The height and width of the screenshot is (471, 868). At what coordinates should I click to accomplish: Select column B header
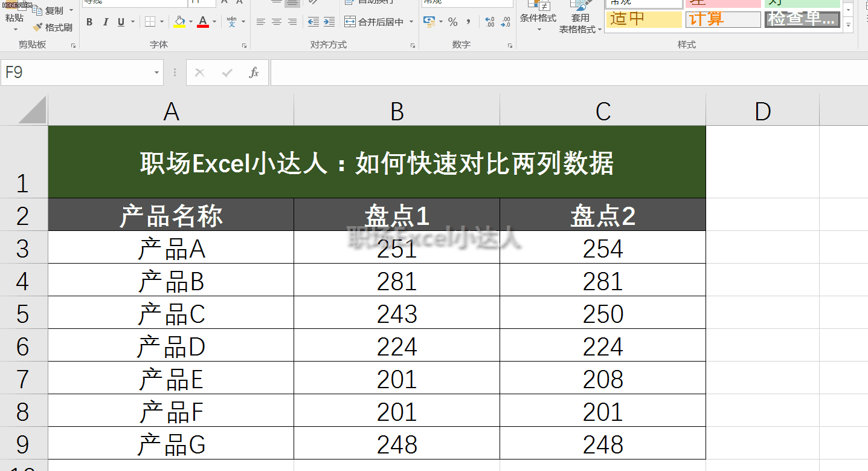(x=397, y=111)
